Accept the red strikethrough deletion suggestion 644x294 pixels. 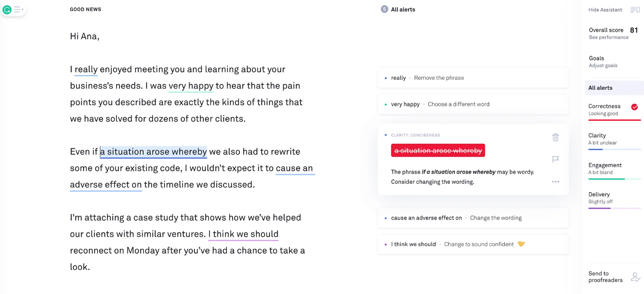pos(438,151)
